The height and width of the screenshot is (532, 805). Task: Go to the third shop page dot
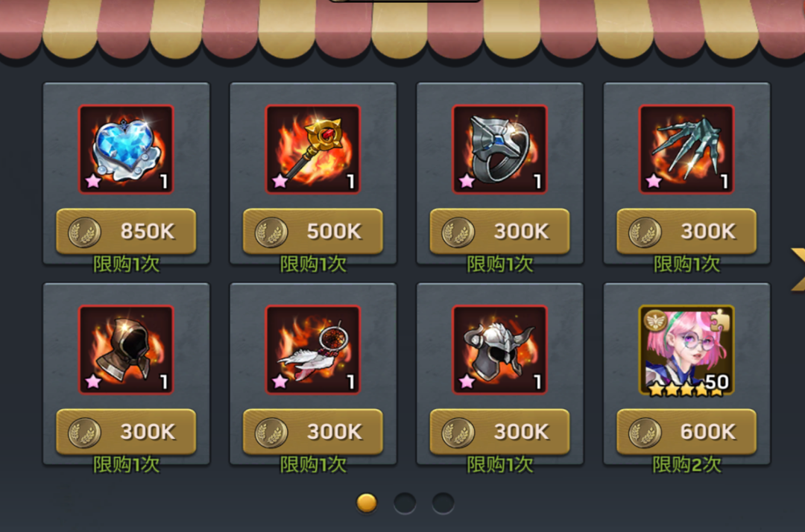(x=443, y=503)
